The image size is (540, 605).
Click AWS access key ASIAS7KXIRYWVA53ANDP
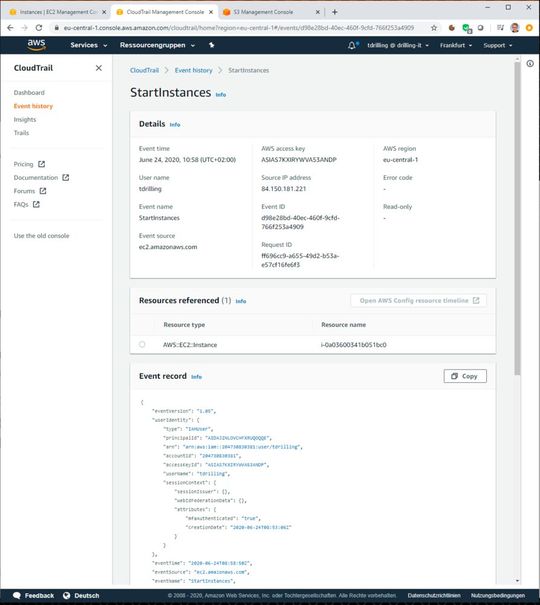(x=299, y=159)
